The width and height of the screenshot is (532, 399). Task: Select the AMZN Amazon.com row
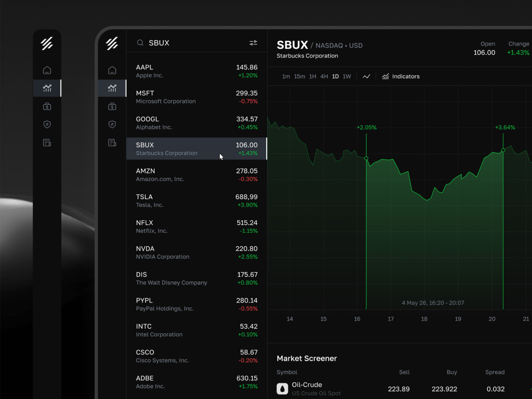197,175
